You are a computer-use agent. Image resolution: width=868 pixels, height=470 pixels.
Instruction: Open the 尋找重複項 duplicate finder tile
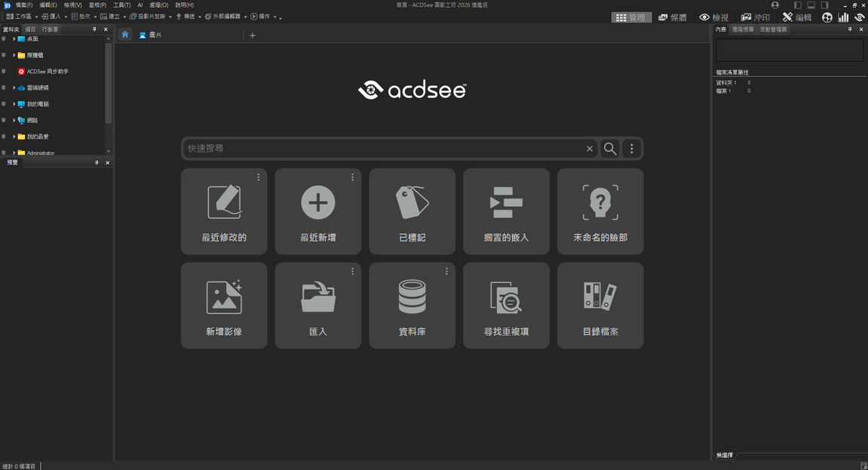[x=505, y=305]
